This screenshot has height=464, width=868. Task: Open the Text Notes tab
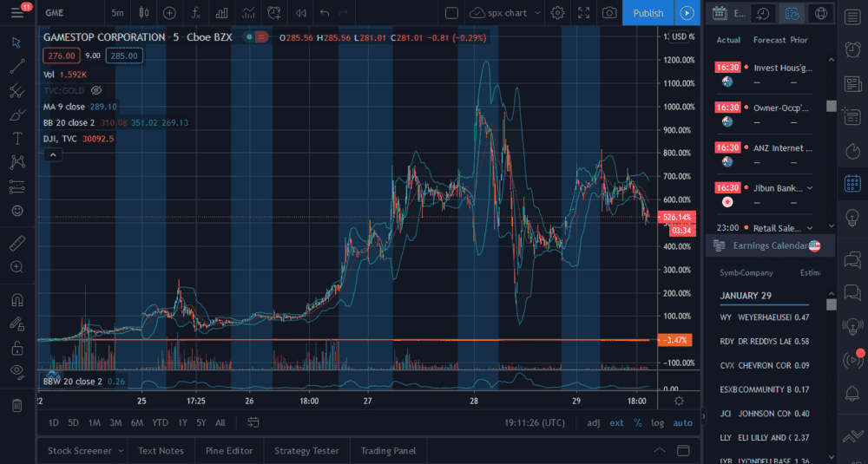[x=161, y=451]
